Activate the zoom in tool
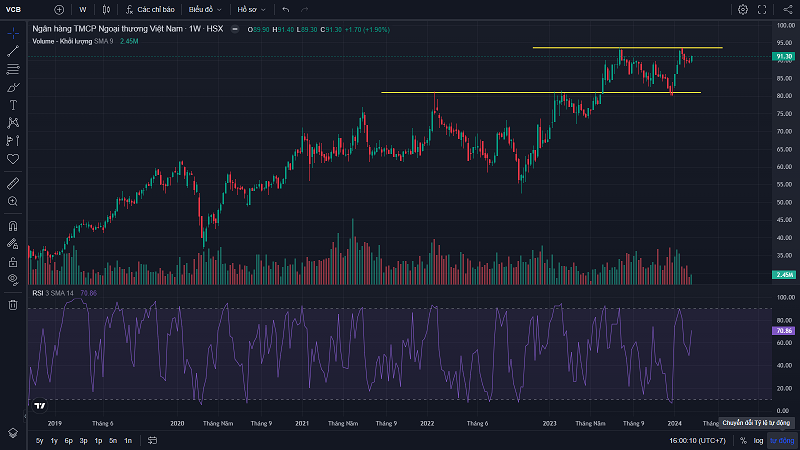This screenshot has height=450, width=800. pos(13,202)
